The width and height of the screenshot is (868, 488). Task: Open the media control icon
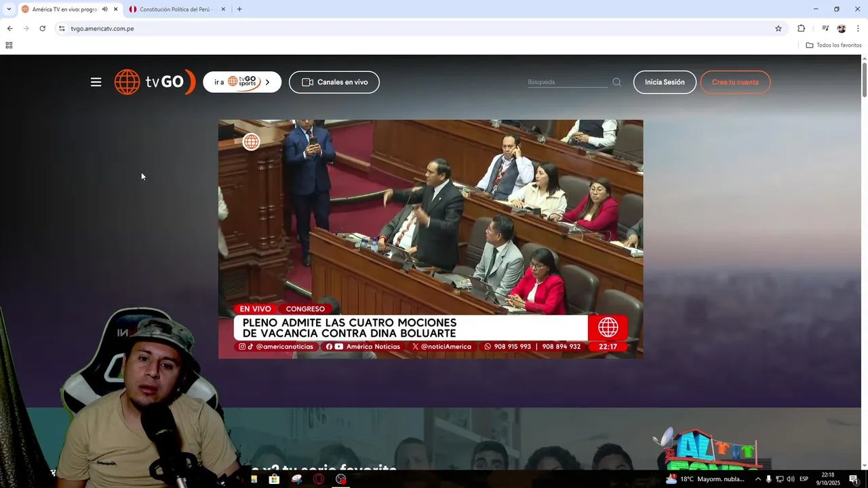(x=825, y=28)
